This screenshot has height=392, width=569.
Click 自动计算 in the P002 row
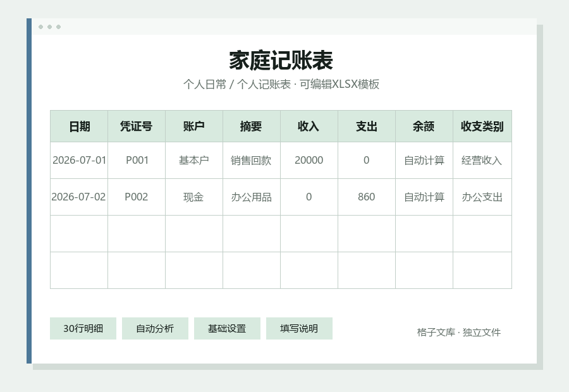pyautogui.click(x=424, y=197)
